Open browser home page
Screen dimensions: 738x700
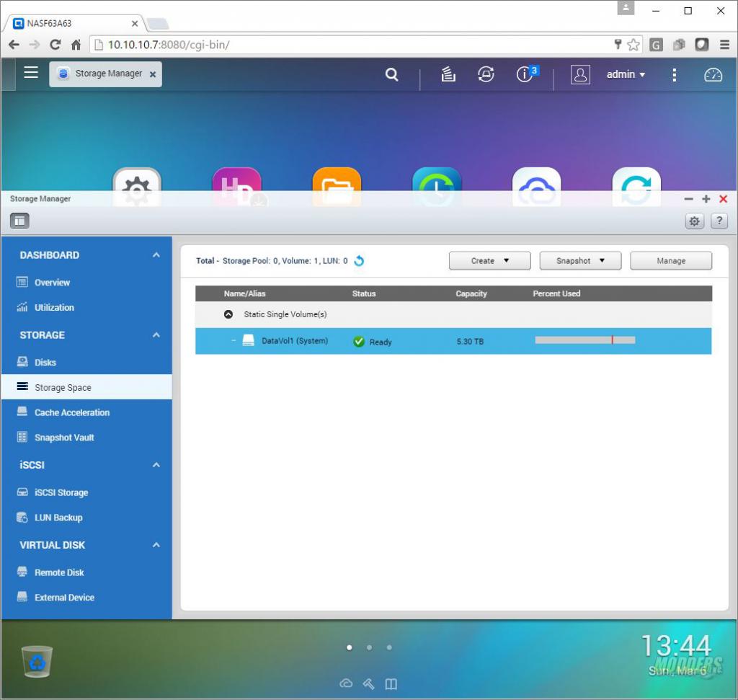76,45
